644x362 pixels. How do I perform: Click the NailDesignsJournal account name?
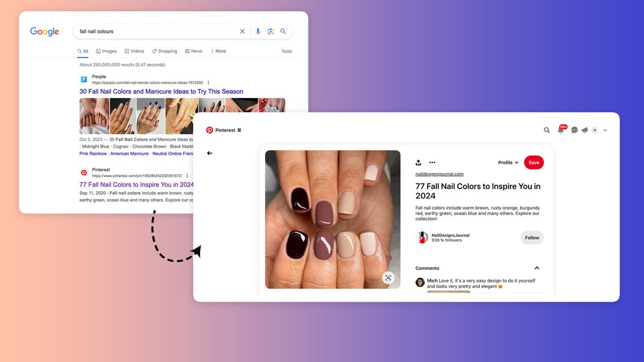point(451,235)
